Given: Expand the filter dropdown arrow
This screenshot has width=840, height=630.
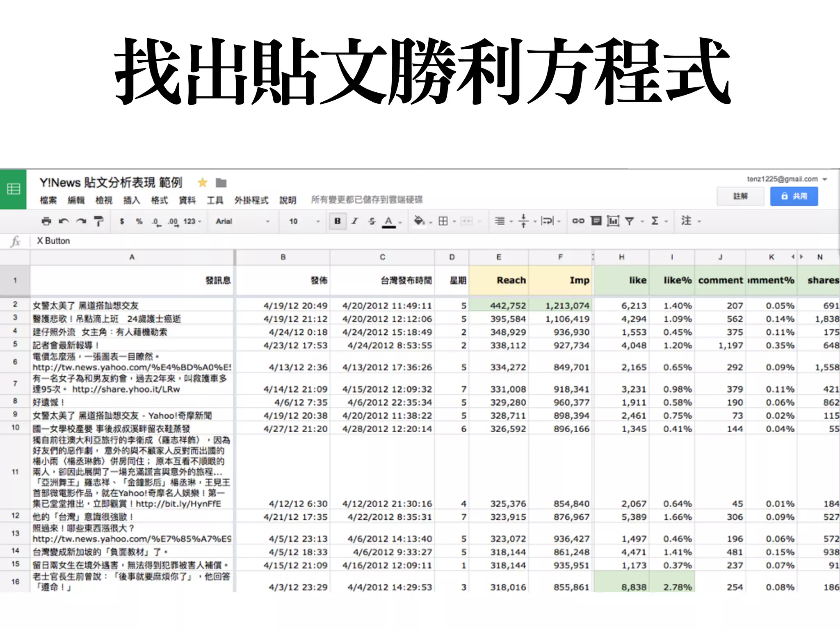Looking at the screenshot, I should [x=642, y=221].
